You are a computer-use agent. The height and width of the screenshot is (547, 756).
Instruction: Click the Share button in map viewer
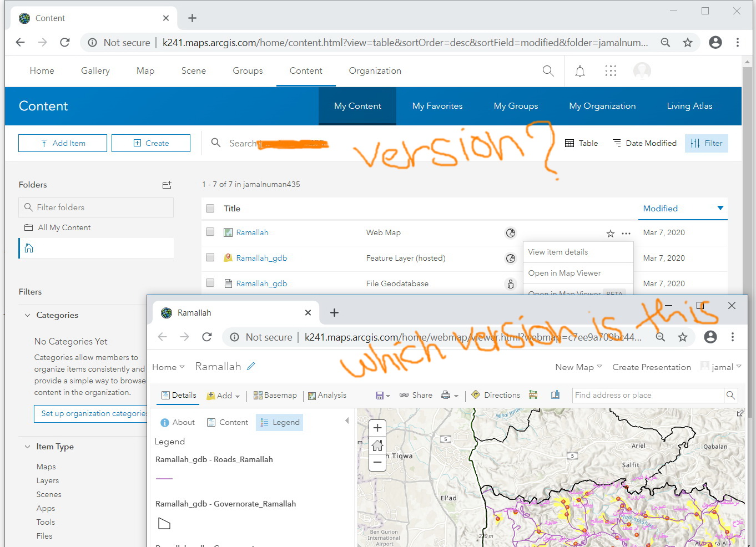pos(416,395)
